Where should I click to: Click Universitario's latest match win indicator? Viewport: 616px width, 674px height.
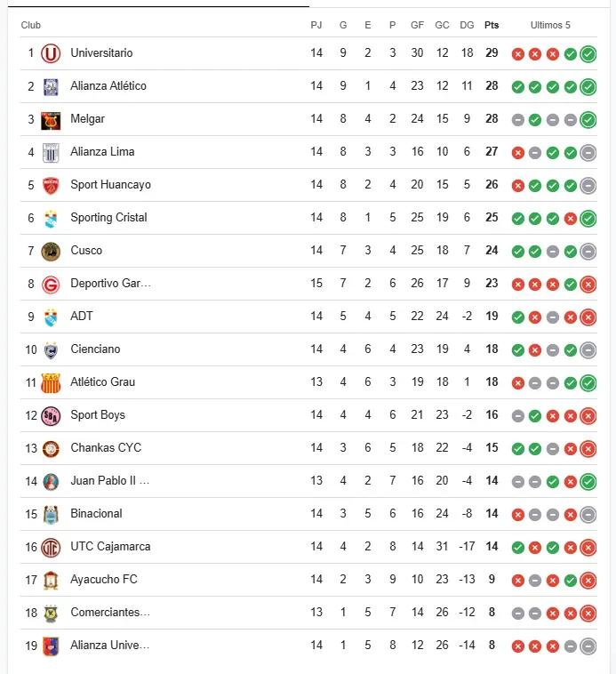click(588, 53)
